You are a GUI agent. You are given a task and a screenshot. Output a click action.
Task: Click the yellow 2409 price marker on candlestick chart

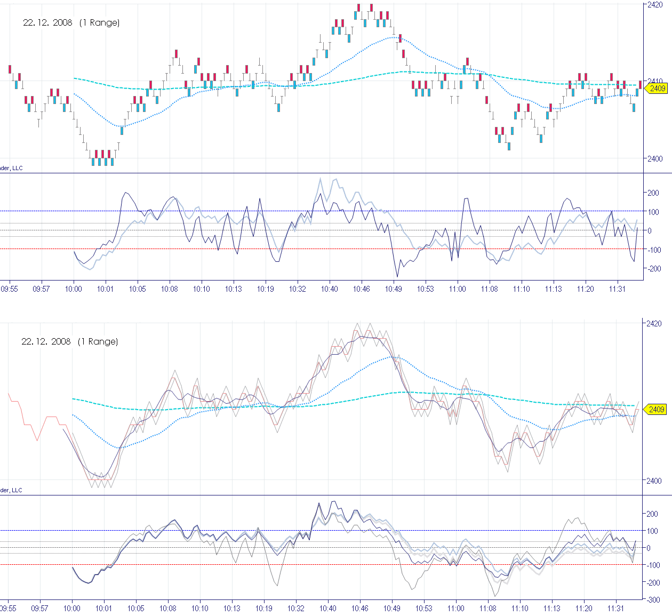657,89
